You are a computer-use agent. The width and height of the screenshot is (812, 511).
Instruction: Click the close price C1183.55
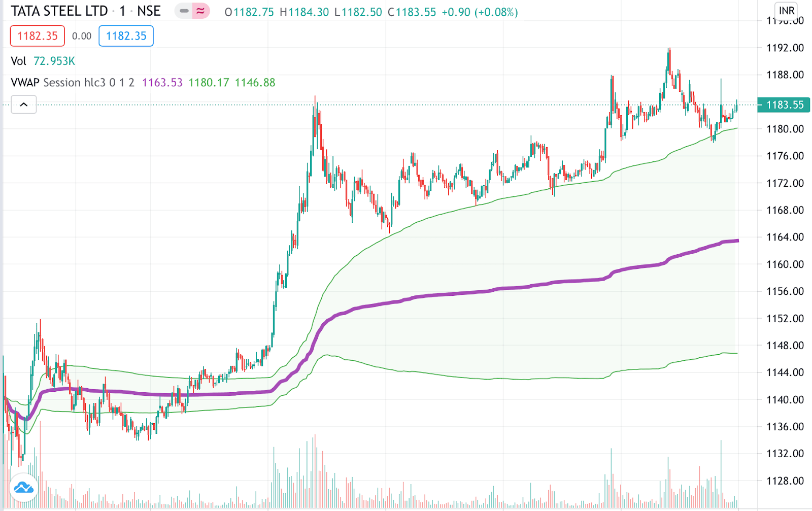tap(412, 12)
